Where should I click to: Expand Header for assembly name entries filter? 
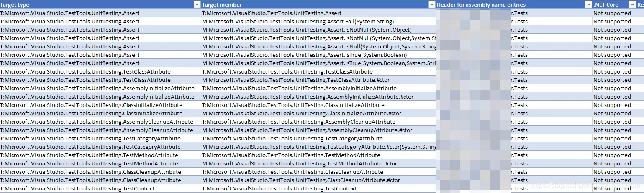pyautogui.click(x=588, y=5)
